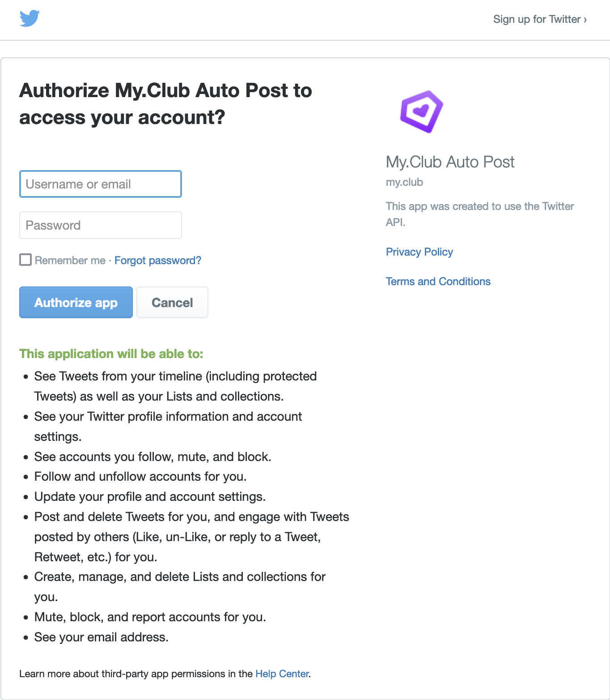Click the Twitter bird logo
Screen dimensions: 610x700
30,18
